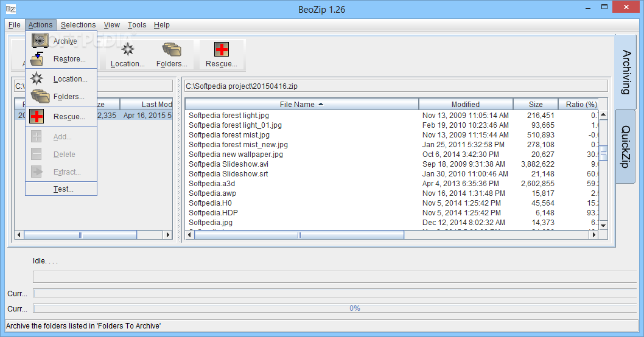Choose Folders... menu entry
Image resolution: width=644 pixels, height=337 pixels.
point(61,97)
